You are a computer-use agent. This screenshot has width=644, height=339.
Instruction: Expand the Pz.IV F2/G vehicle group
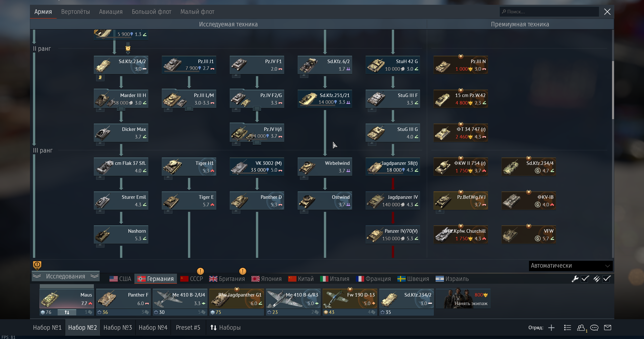[257, 109]
